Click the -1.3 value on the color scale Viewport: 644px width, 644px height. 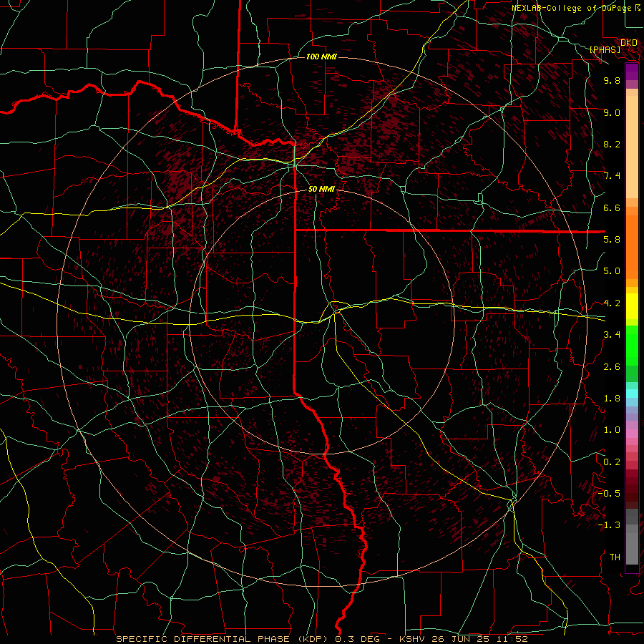pos(609,525)
